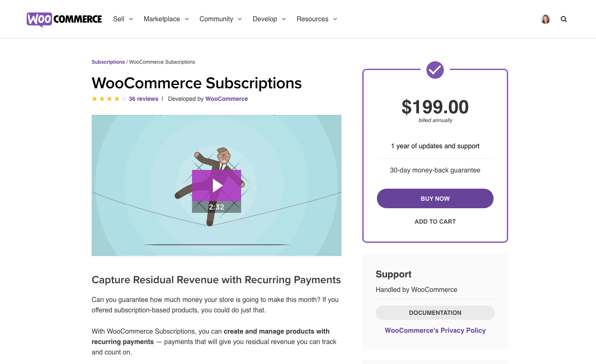This screenshot has width=596, height=364.
Task: Open the Develop menu
Action: (265, 19)
